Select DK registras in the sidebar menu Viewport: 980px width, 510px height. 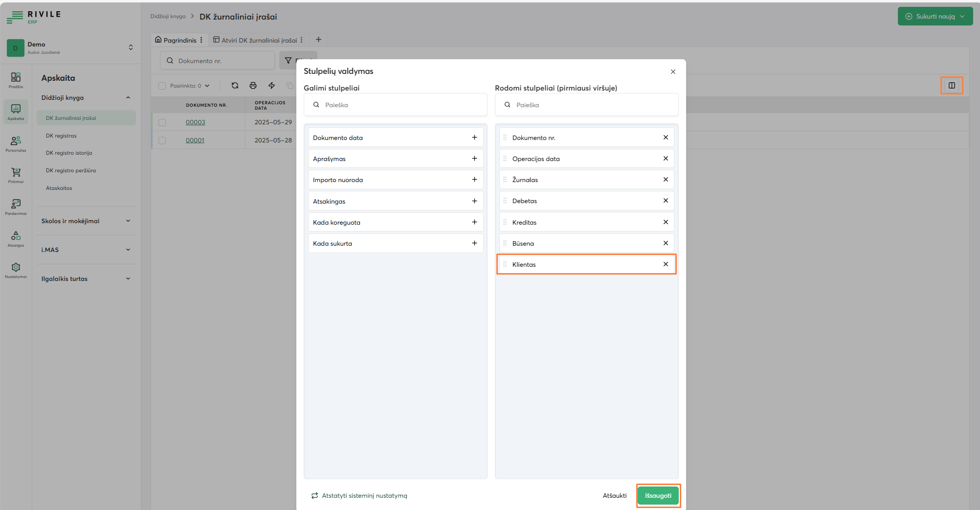tap(61, 136)
